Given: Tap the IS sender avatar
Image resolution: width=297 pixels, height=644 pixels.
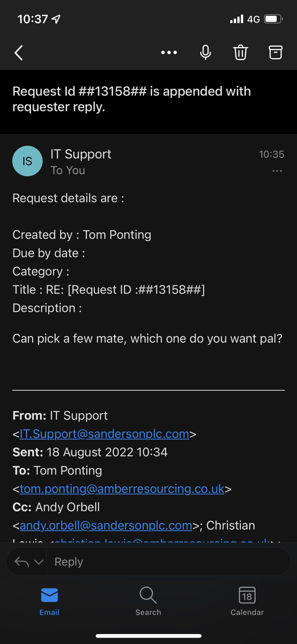Looking at the screenshot, I should [x=27, y=161].
